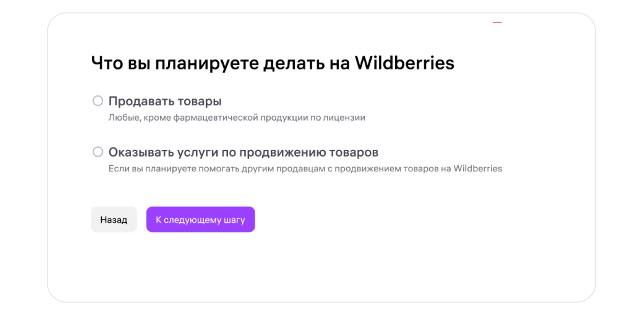Screen dimensions: 644x315
Task: Choose the promotion services option circle
Action: tap(98, 152)
